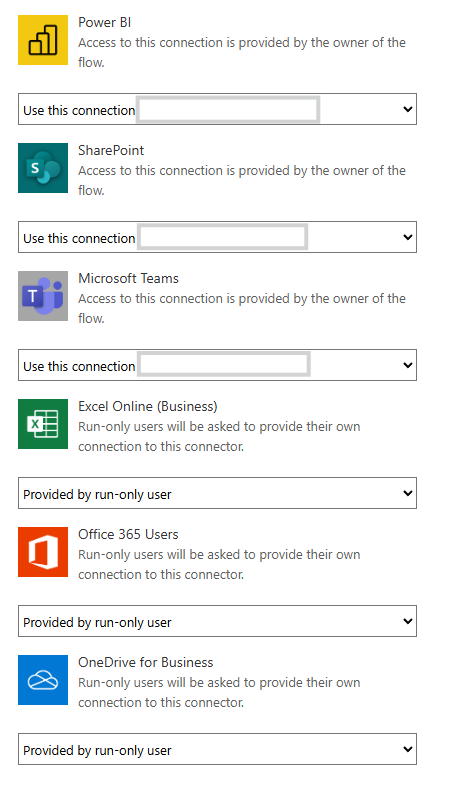Open the Power BI connection dropdown

click(x=217, y=109)
